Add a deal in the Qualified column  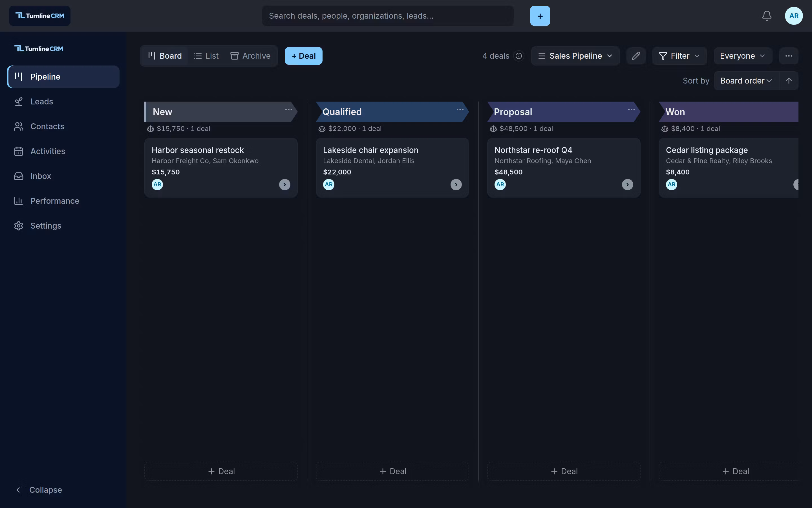click(392, 471)
